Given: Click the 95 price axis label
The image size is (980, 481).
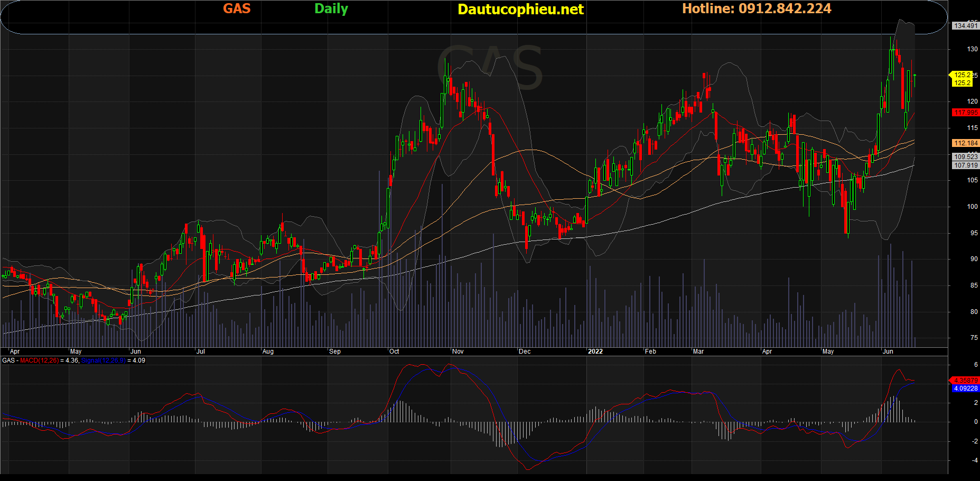Looking at the screenshot, I should coord(974,233).
